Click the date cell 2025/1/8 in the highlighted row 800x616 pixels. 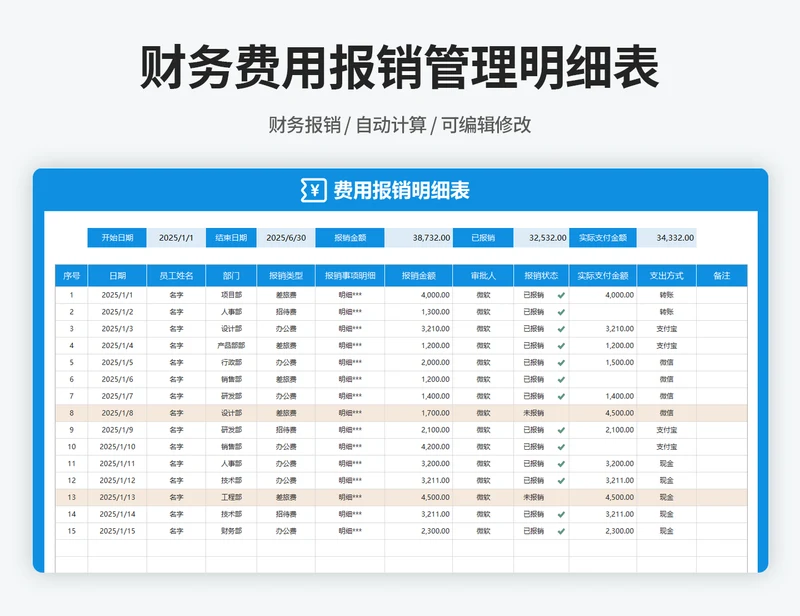click(x=117, y=413)
